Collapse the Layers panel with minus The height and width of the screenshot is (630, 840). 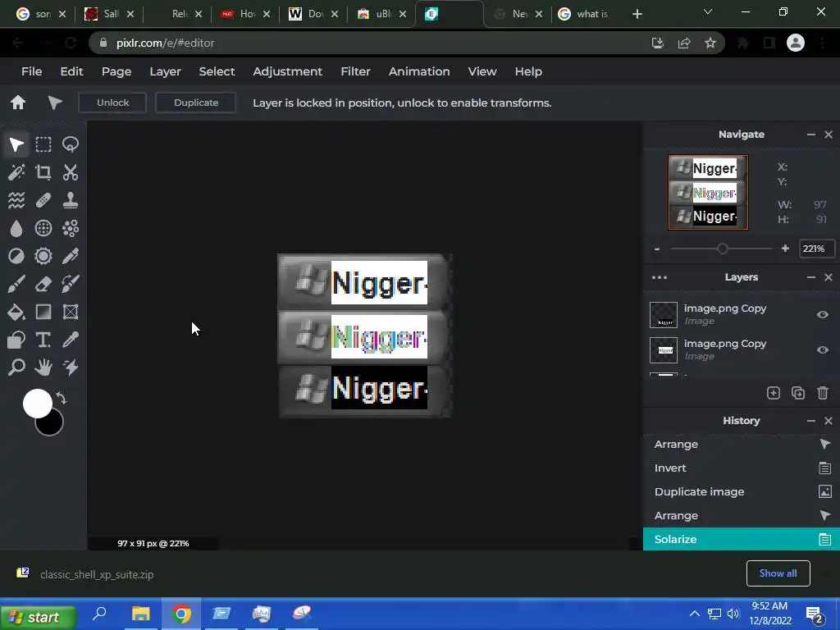[811, 277]
